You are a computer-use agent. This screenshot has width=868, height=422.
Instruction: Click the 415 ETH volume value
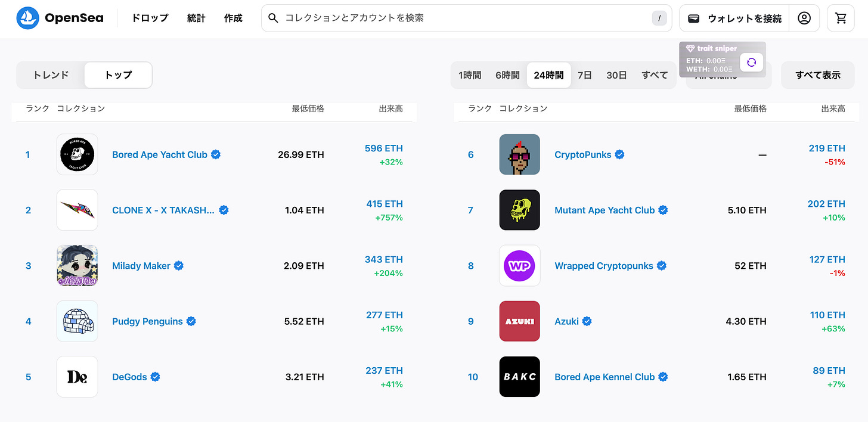click(385, 204)
